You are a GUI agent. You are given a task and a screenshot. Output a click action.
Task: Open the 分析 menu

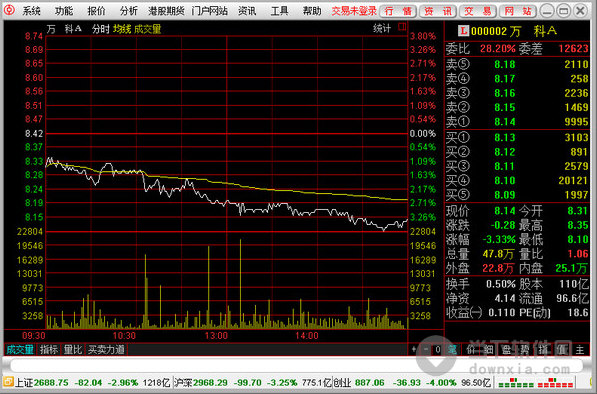(x=129, y=11)
